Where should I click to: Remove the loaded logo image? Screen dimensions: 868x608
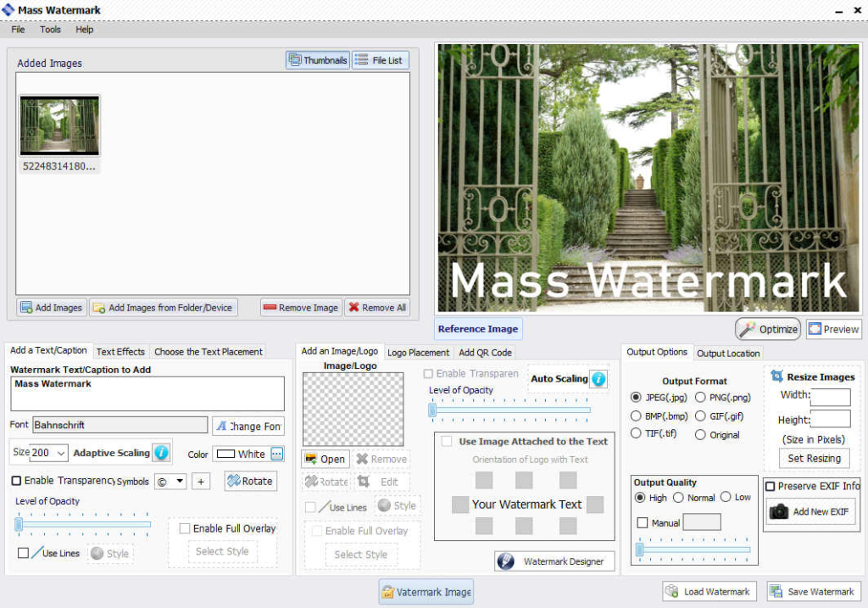[x=381, y=459]
